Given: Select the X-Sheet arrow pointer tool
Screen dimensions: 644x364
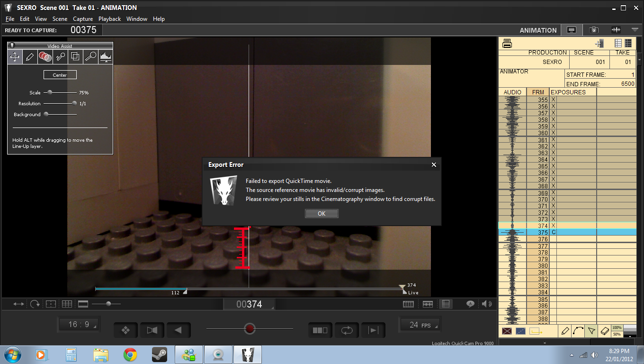Looking at the screenshot, I should (x=591, y=331).
